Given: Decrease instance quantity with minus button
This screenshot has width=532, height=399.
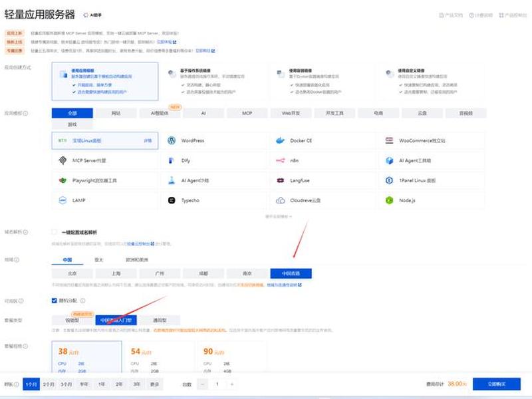Looking at the screenshot, I should pyautogui.click(x=203, y=384).
